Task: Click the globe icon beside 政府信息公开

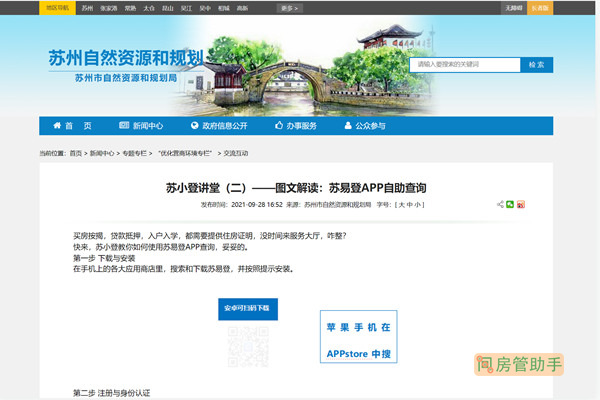Action: click(x=195, y=125)
